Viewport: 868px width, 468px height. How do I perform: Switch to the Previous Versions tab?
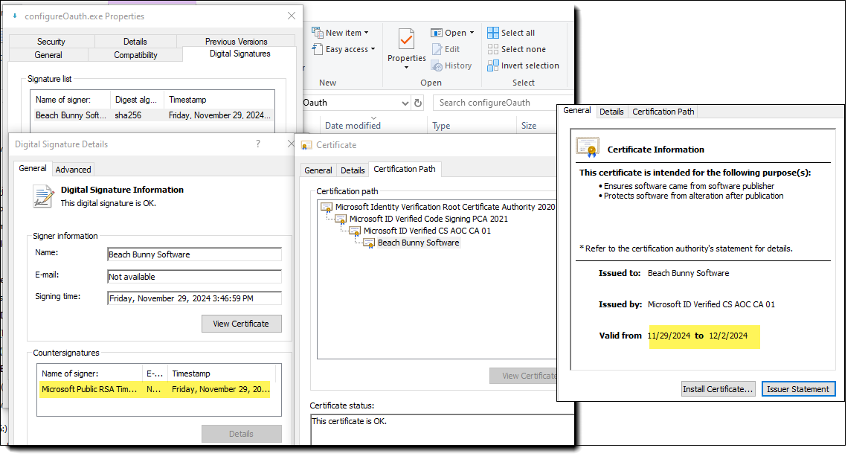[236, 42]
